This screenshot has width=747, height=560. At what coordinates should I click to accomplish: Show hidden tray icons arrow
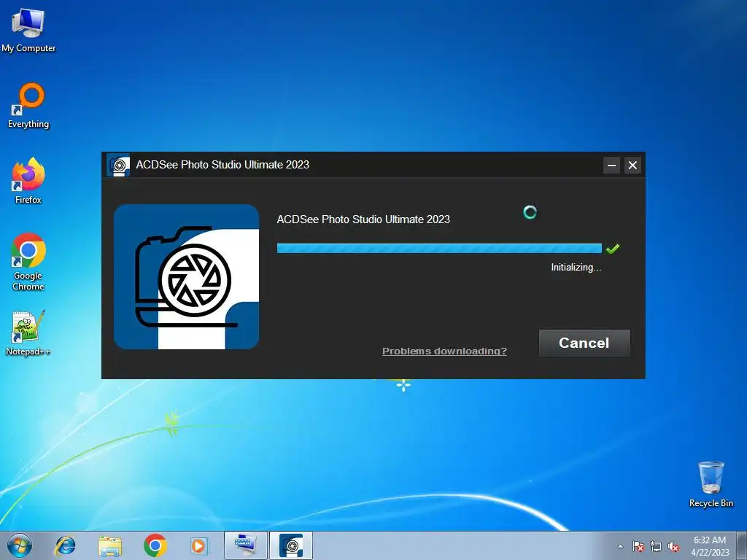[x=620, y=546]
